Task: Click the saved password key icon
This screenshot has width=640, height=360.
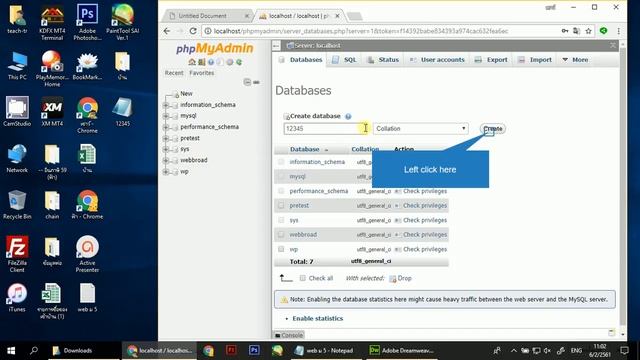Action: tap(565, 31)
